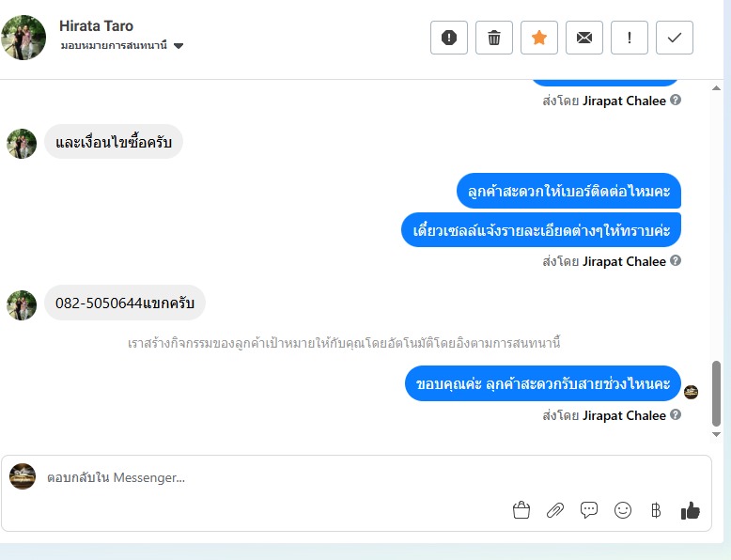
Task: Attach a file using paperclip icon
Action: [554, 510]
